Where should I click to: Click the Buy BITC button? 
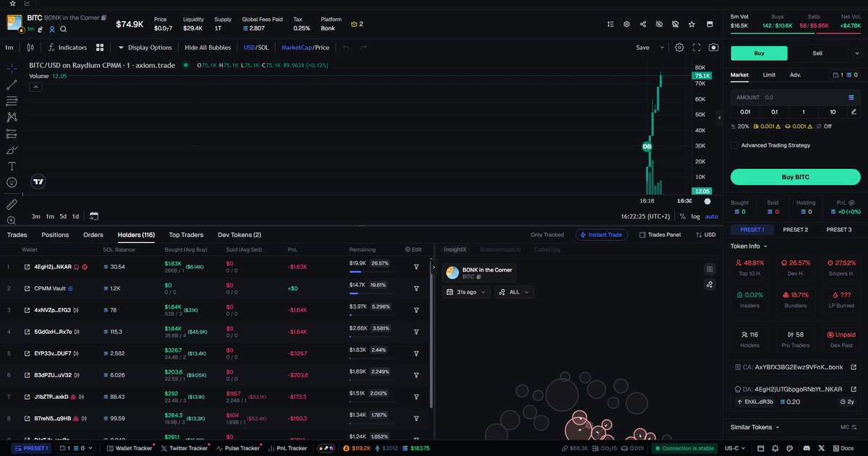tap(796, 177)
